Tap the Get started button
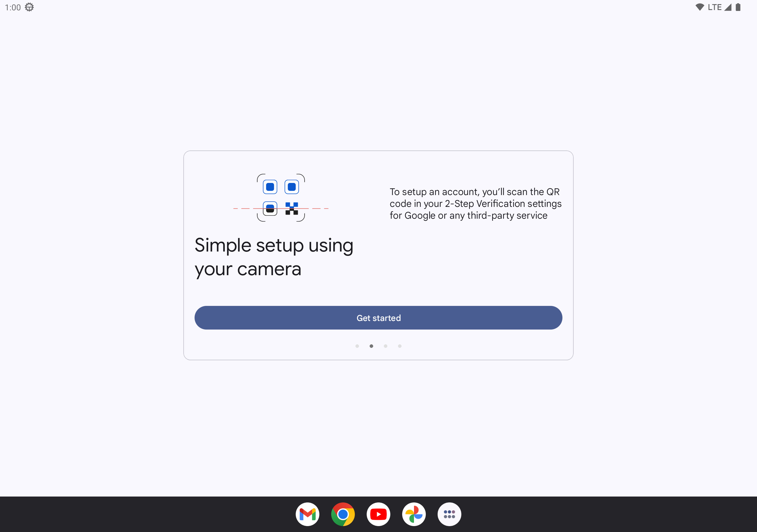This screenshot has width=757, height=532. pyautogui.click(x=378, y=318)
